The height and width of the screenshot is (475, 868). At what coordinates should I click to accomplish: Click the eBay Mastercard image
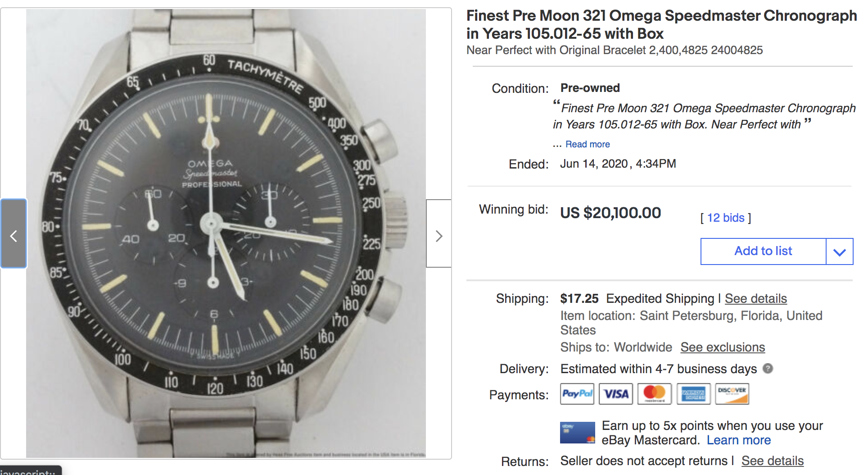coord(578,433)
